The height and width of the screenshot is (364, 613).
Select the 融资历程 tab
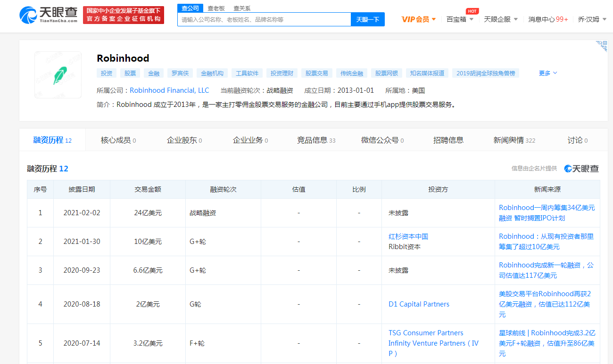[52, 140]
